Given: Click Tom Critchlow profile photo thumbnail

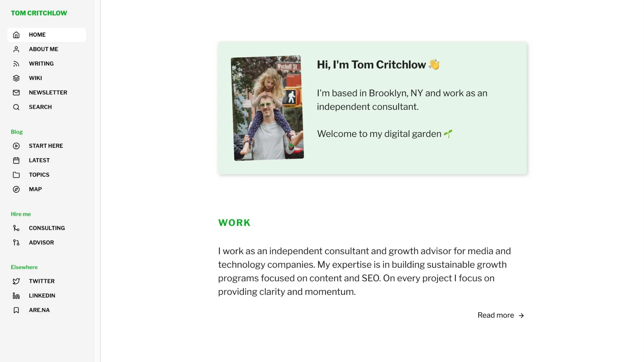Looking at the screenshot, I should tap(267, 108).
